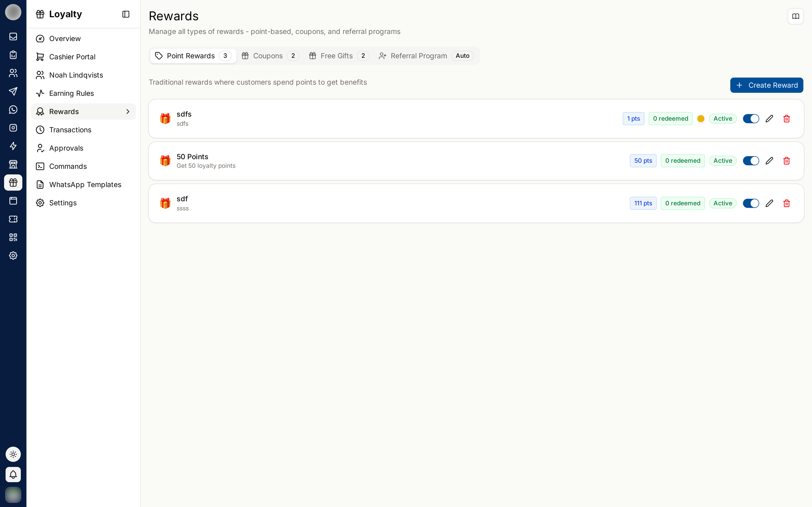812x507 pixels.
Task: Select the Free Gifts tab
Action: 339,56
